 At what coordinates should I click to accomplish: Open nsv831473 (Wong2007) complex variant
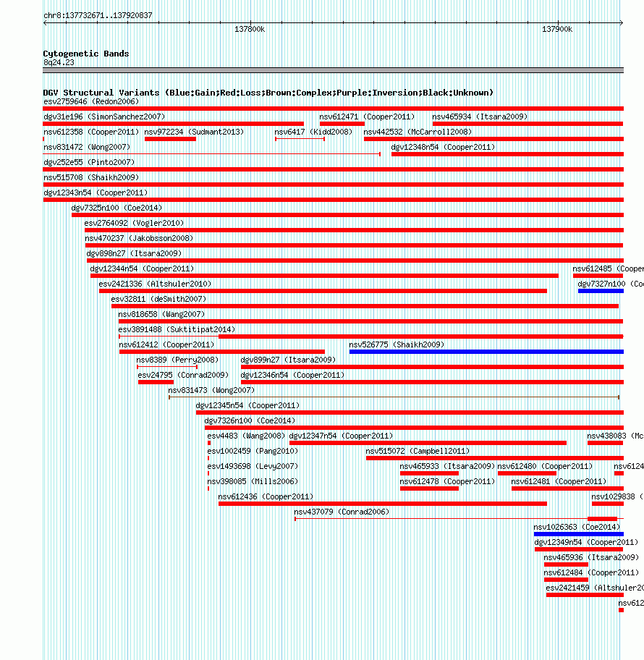(211, 389)
